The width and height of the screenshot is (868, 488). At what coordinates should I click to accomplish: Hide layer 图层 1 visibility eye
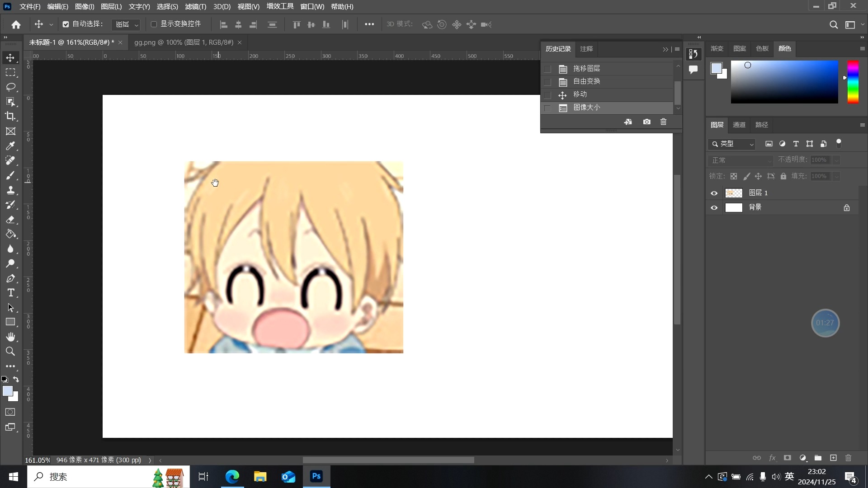click(x=714, y=193)
